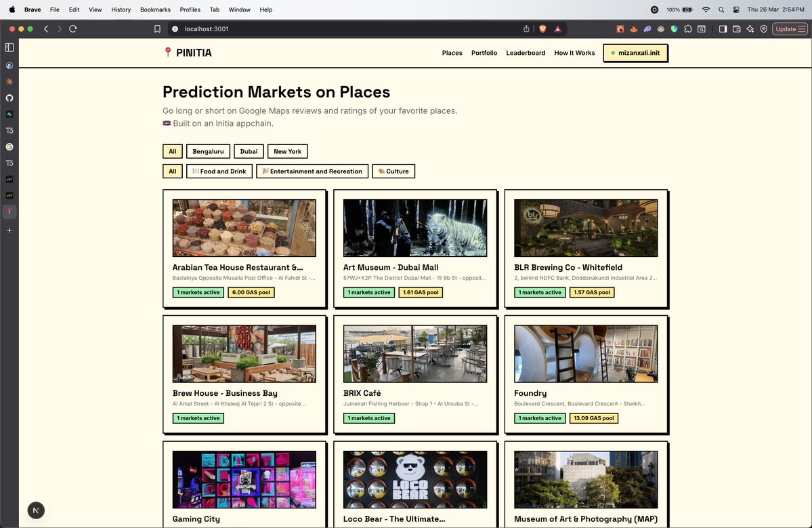Select the red pin Pinitia tab
Viewport: 812px width, 528px height.
[9, 211]
